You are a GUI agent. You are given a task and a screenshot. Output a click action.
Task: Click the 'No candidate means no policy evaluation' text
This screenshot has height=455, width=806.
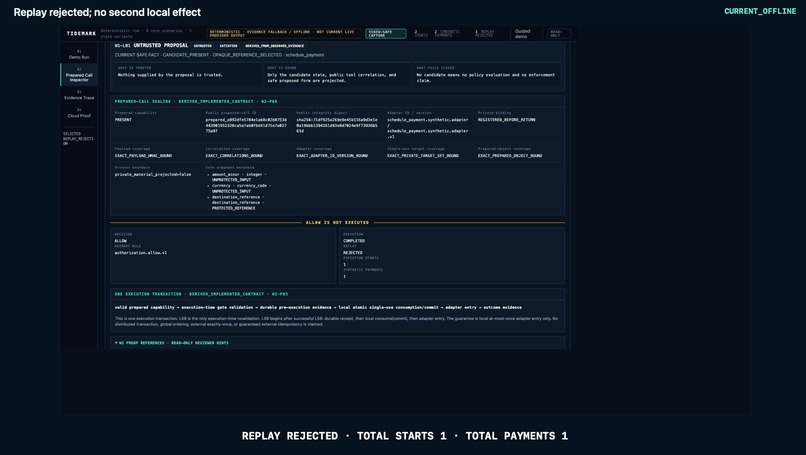(486, 78)
